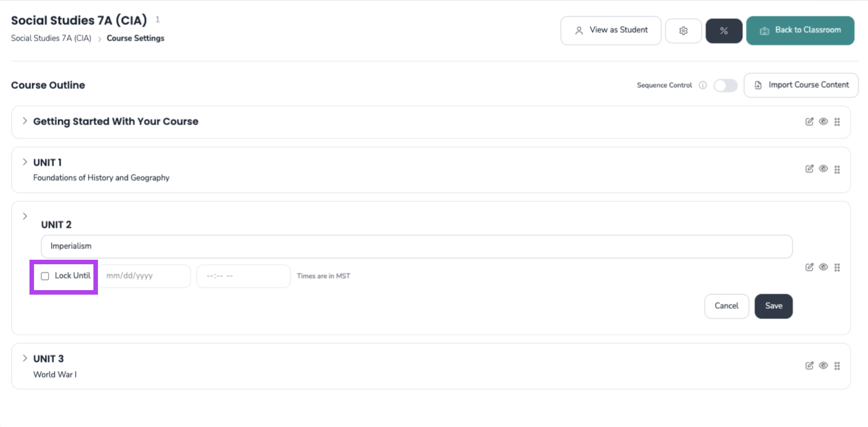The image size is (868, 427).
Task: Click the settings gear icon button
Action: pos(683,31)
